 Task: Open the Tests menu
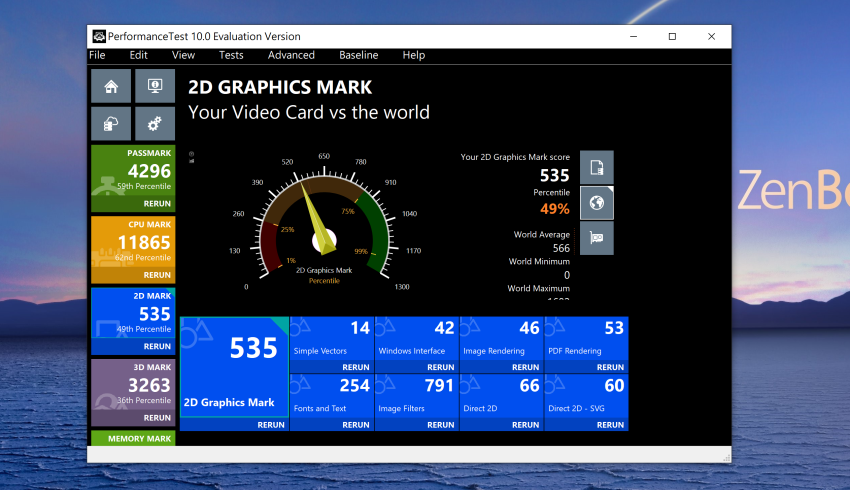pyautogui.click(x=231, y=55)
